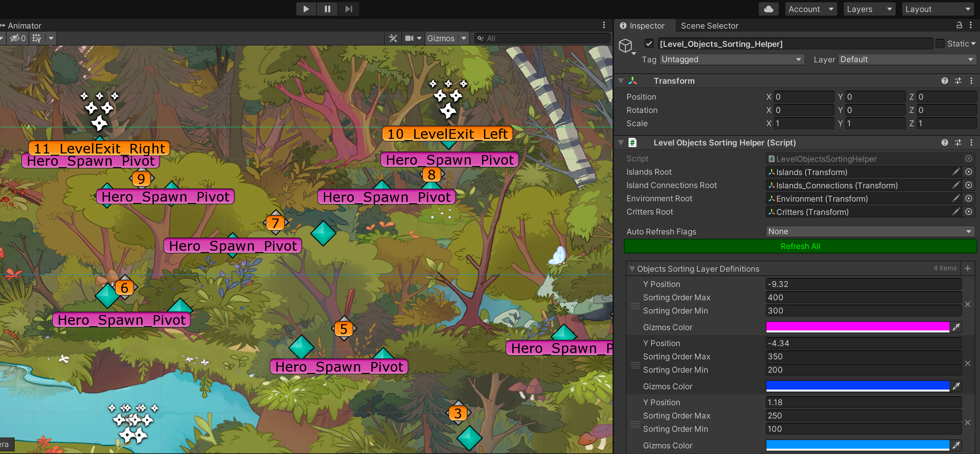980x454 pixels.
Task: Open the Account dropdown
Action: pos(810,9)
